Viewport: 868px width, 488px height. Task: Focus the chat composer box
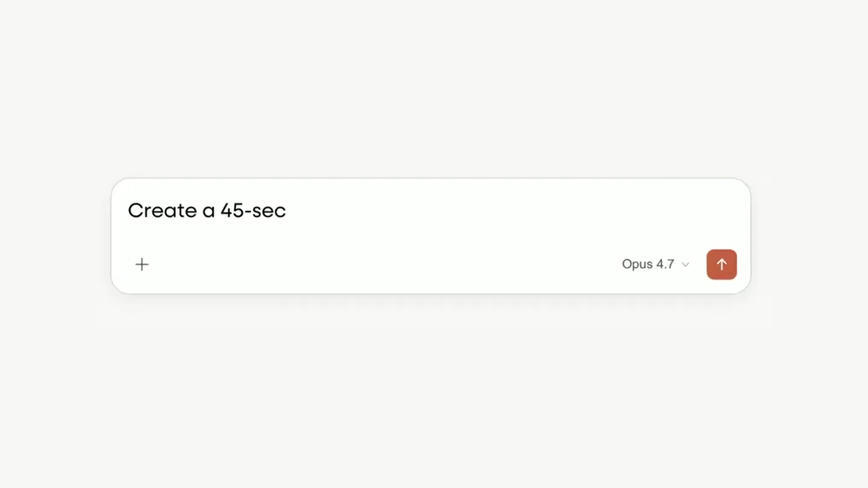click(430, 236)
